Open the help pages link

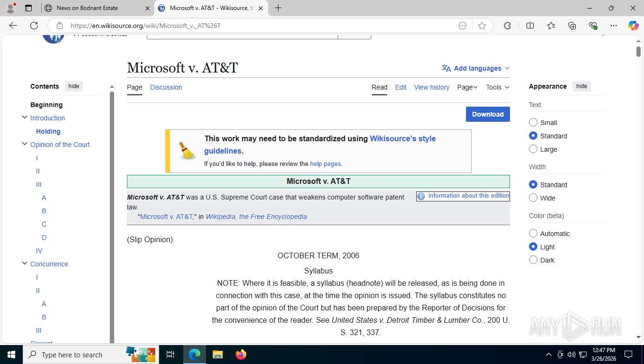click(x=325, y=164)
